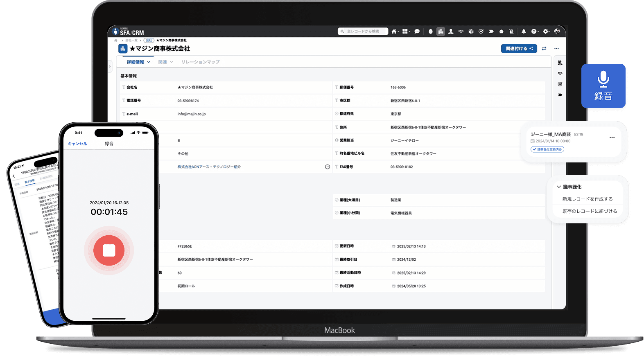
Task: Click the color code value #F2B65E
Action: coord(185,246)
